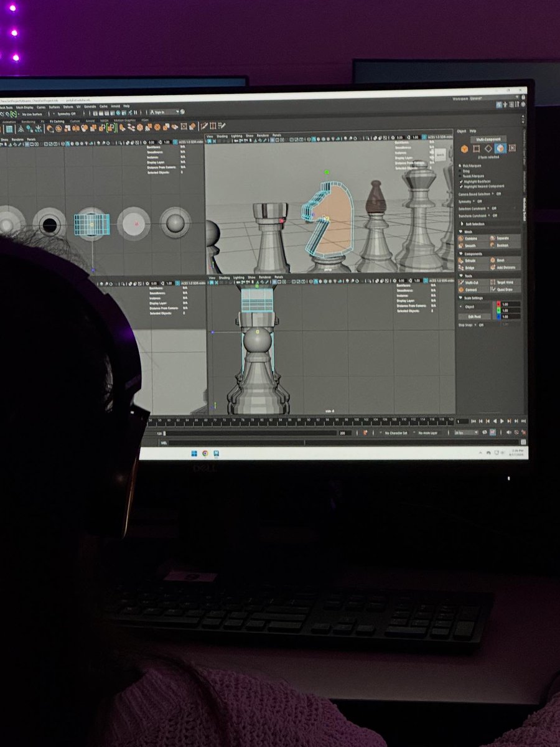The width and height of the screenshot is (560, 747).
Task: Select the Target Weld tool
Action: point(505,283)
